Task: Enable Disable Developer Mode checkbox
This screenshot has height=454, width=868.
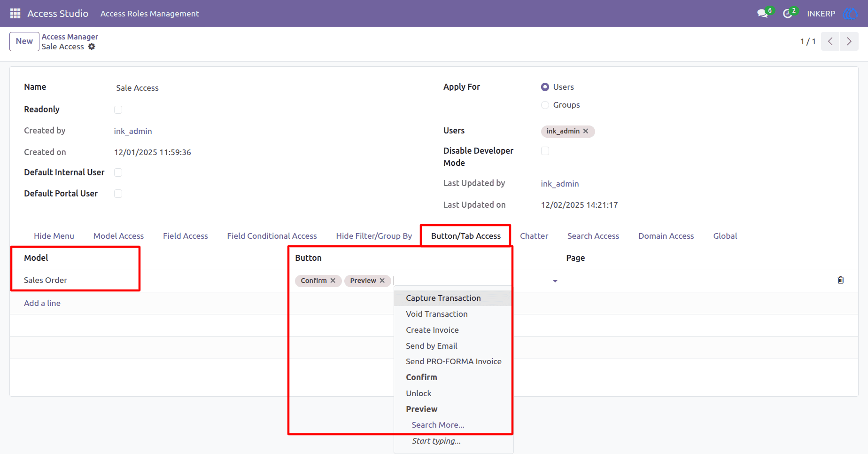Action: coord(545,151)
